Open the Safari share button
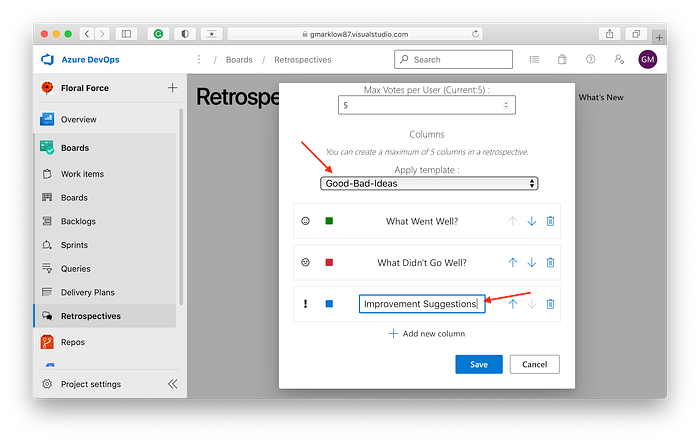Screen dimensions: 700x442 (609, 34)
